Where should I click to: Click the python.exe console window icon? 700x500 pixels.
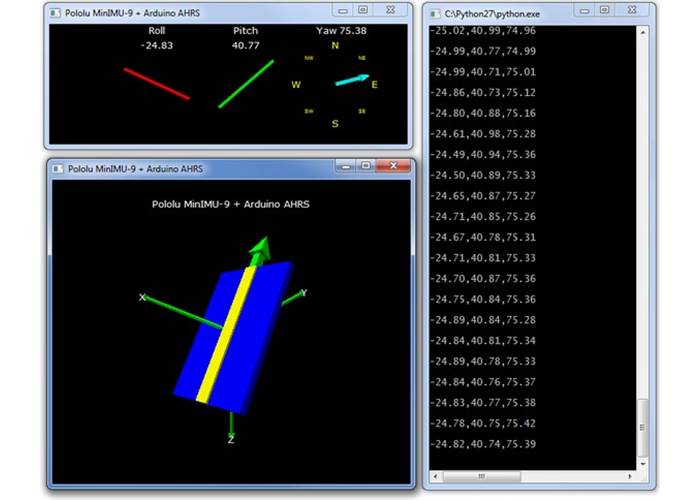[x=433, y=11]
